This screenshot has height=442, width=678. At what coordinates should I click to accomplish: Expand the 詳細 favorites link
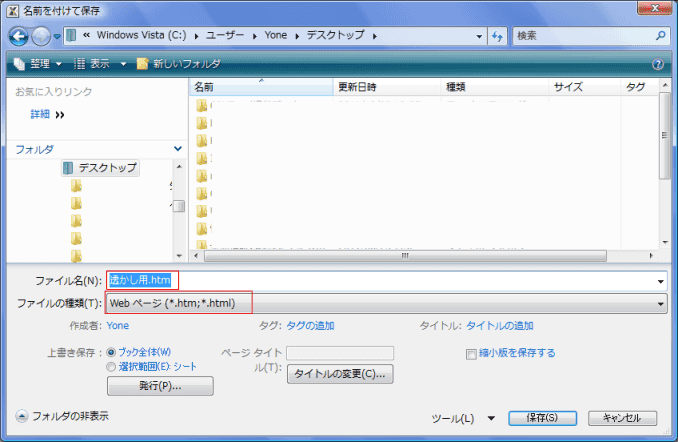(x=47, y=115)
